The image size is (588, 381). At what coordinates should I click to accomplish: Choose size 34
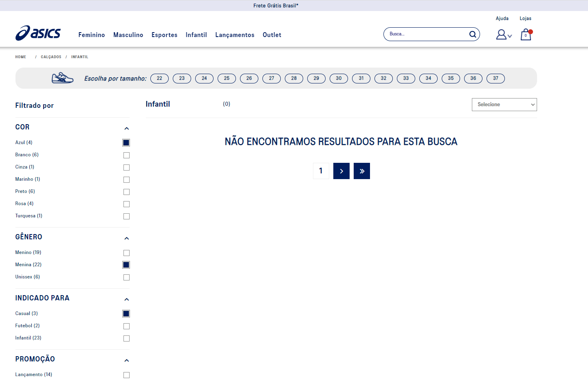click(x=428, y=79)
